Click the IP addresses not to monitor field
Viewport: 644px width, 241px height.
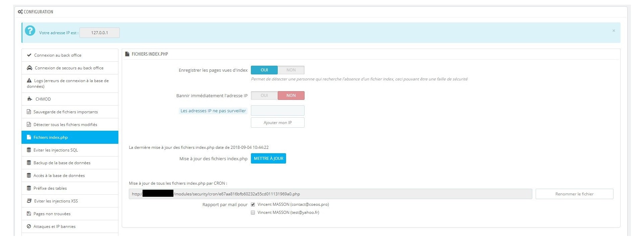tap(277, 111)
